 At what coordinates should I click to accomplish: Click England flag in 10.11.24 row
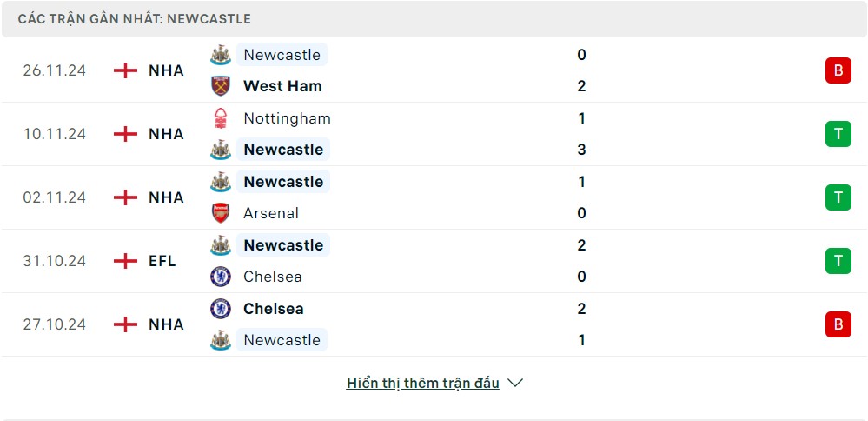(126, 134)
